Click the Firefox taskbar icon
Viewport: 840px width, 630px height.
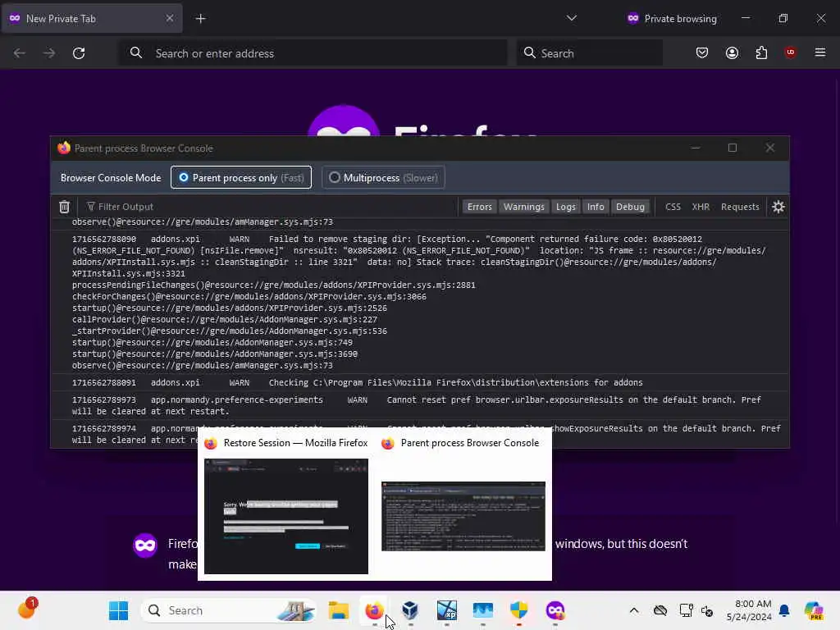click(374, 610)
